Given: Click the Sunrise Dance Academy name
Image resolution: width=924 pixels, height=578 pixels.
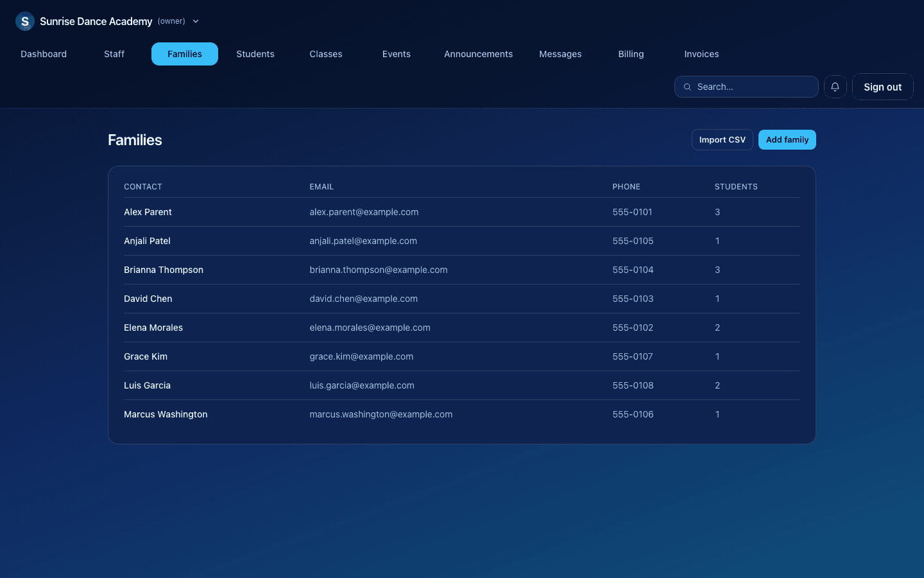Looking at the screenshot, I should 96,21.
